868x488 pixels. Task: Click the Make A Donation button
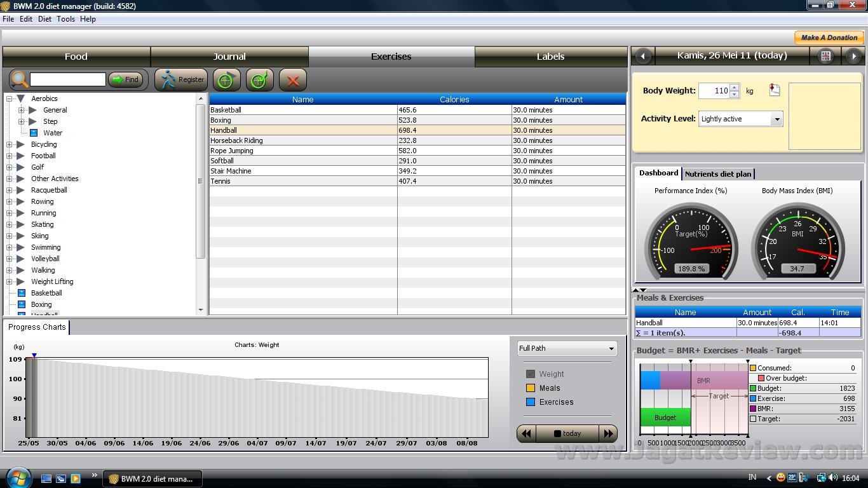pos(829,37)
